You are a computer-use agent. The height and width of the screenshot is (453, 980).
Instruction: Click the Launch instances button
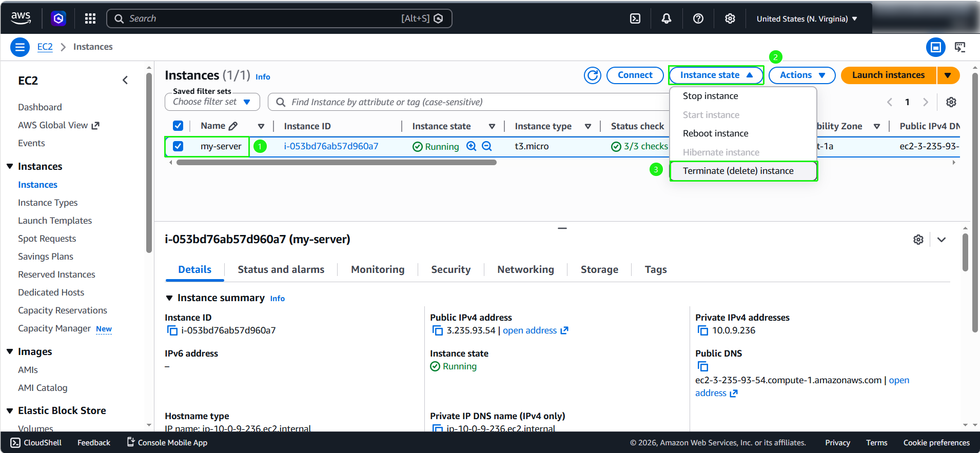889,75
